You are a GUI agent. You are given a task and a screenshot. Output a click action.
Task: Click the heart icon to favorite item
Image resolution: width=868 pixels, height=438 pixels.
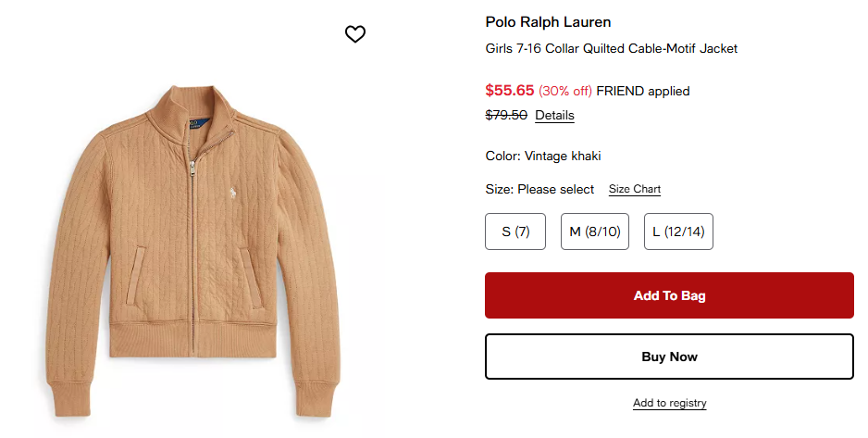pyautogui.click(x=355, y=34)
